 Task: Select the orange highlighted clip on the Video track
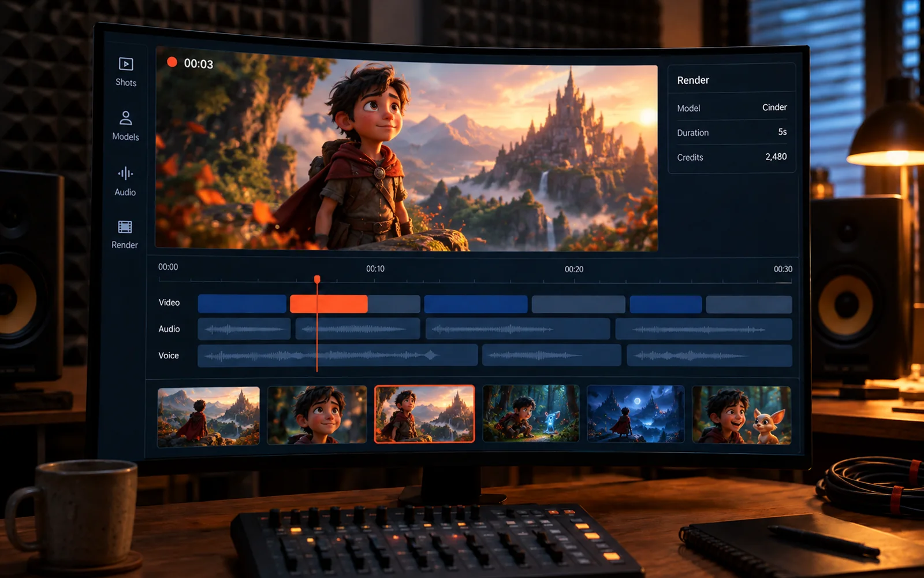329,304
